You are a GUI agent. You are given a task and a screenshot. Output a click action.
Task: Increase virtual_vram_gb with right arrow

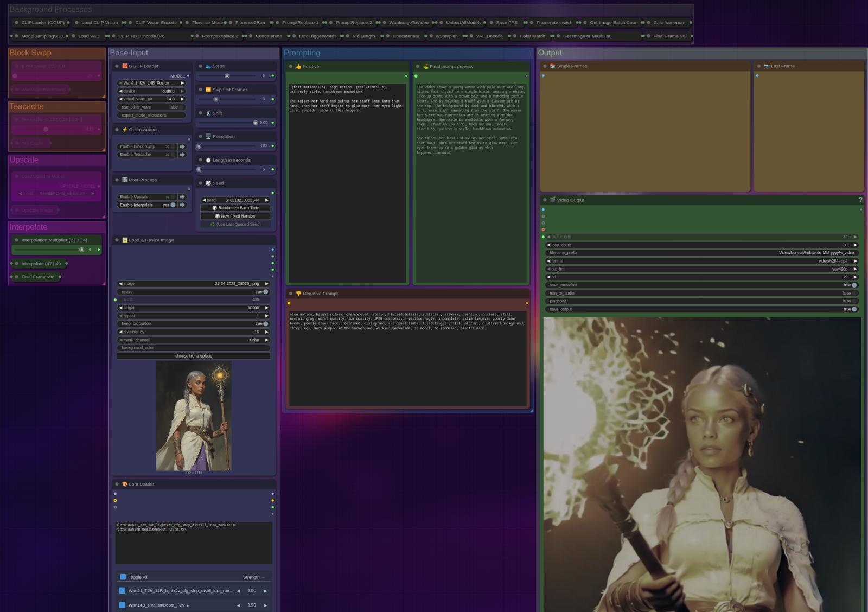pos(182,99)
